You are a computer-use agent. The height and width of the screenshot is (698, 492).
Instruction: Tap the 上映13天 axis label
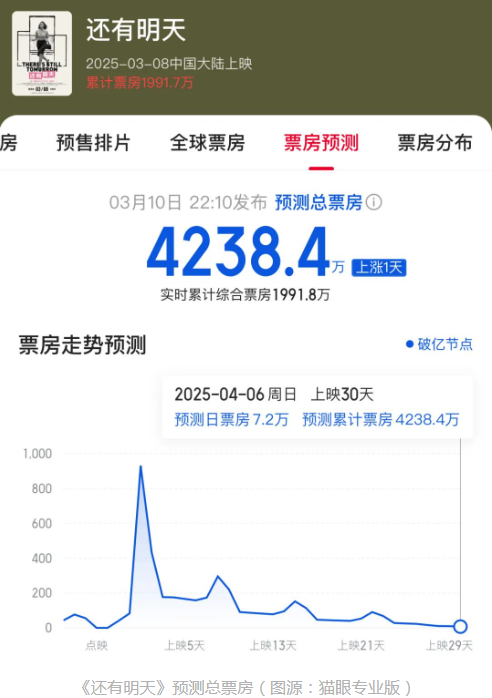273,645
